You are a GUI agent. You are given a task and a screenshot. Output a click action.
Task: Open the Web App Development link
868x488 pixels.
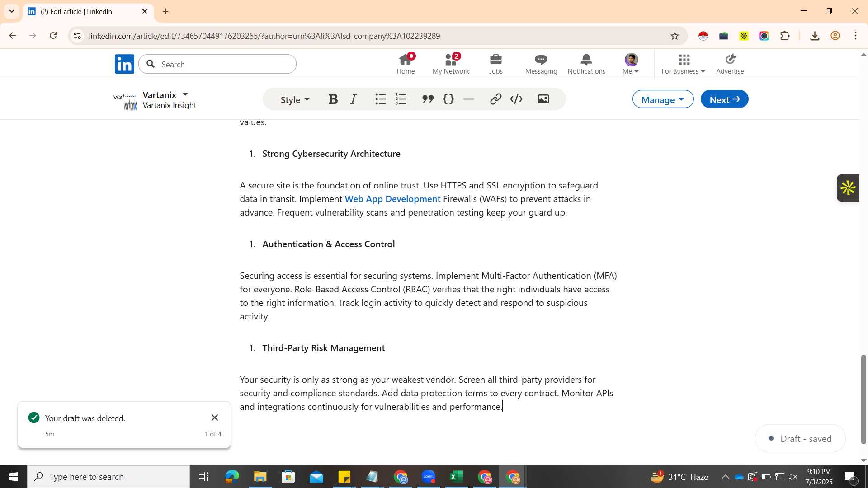coord(392,199)
